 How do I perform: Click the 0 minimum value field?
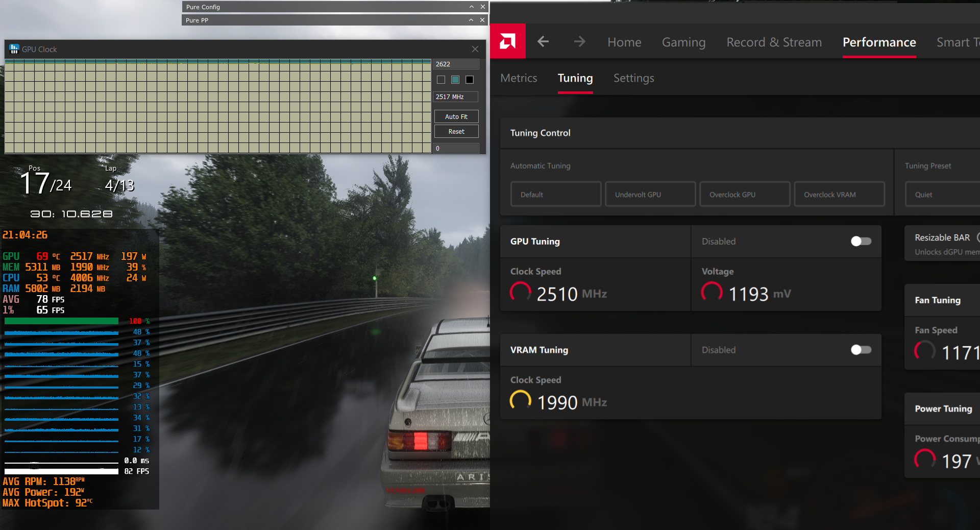(456, 148)
